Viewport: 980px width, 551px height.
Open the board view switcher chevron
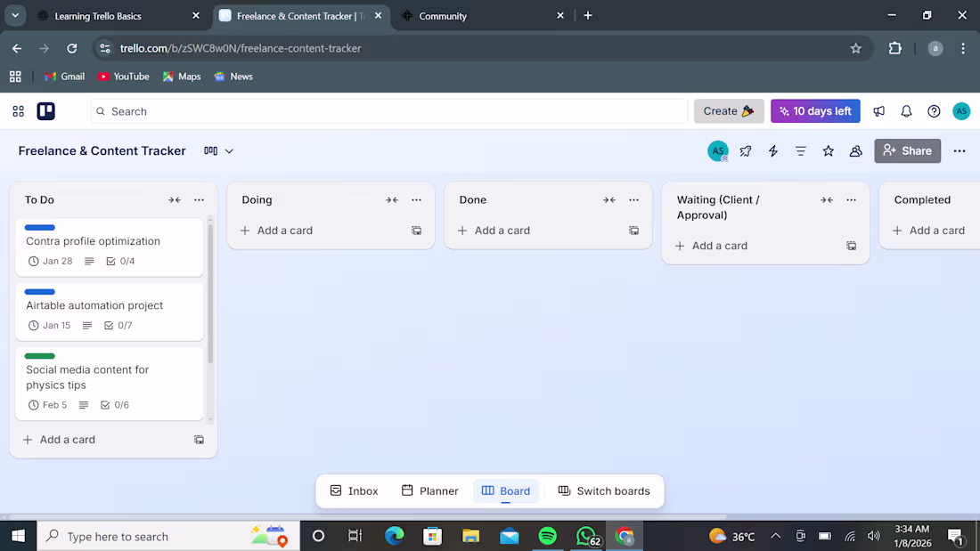click(x=229, y=151)
